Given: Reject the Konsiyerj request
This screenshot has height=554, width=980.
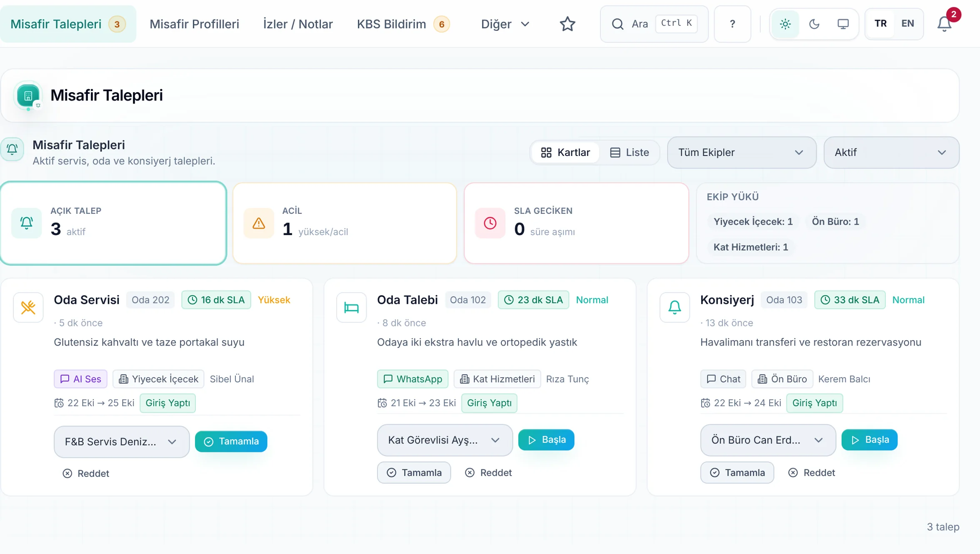Looking at the screenshot, I should tap(811, 473).
